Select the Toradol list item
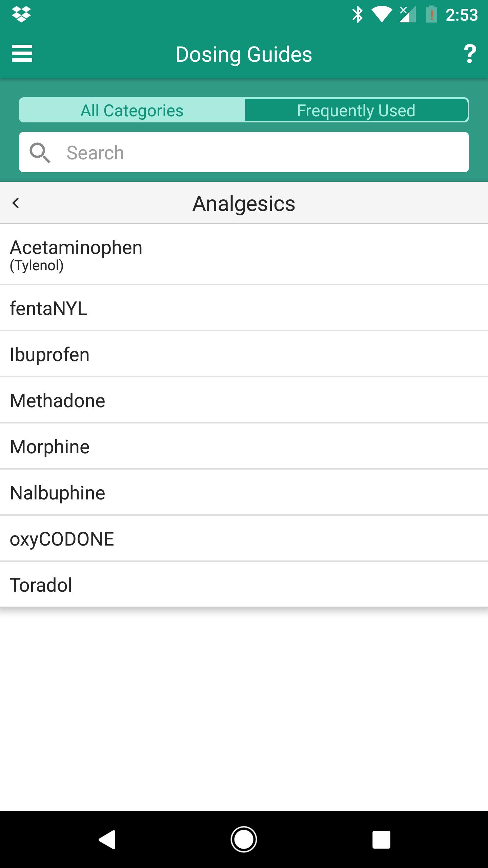Screen dimensions: 488x868 [x=244, y=585]
